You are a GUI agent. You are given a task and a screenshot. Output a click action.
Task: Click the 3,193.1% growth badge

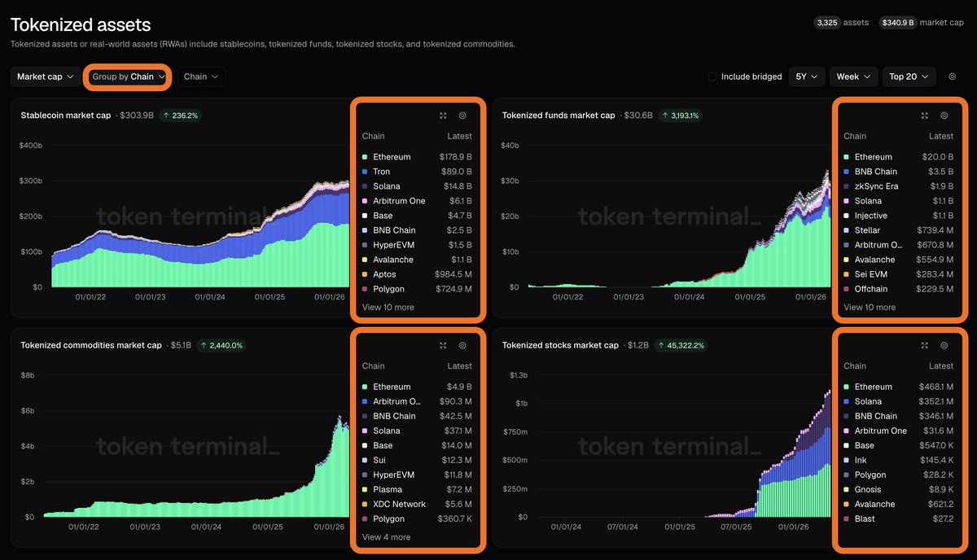681,116
